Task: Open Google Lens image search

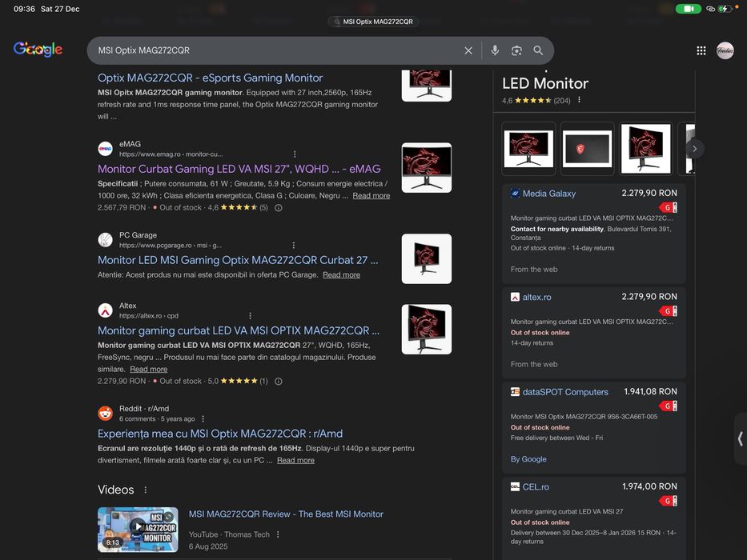Action: tap(516, 50)
